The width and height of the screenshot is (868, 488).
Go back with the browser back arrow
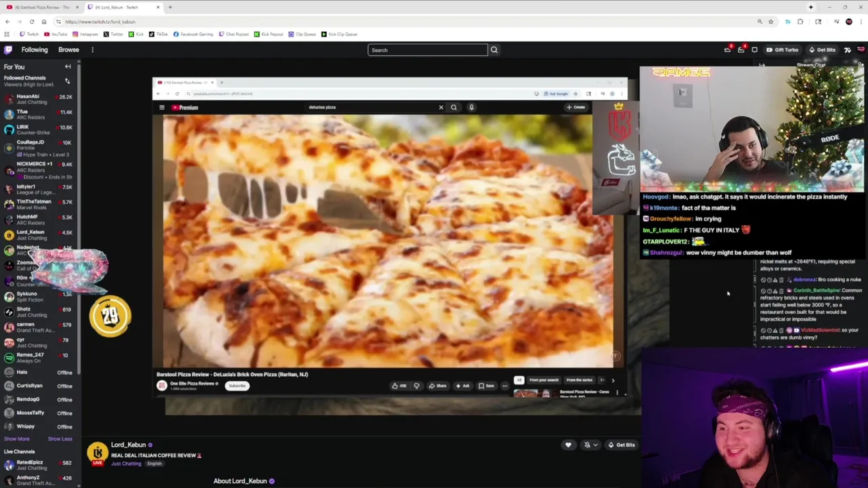coord(7,22)
